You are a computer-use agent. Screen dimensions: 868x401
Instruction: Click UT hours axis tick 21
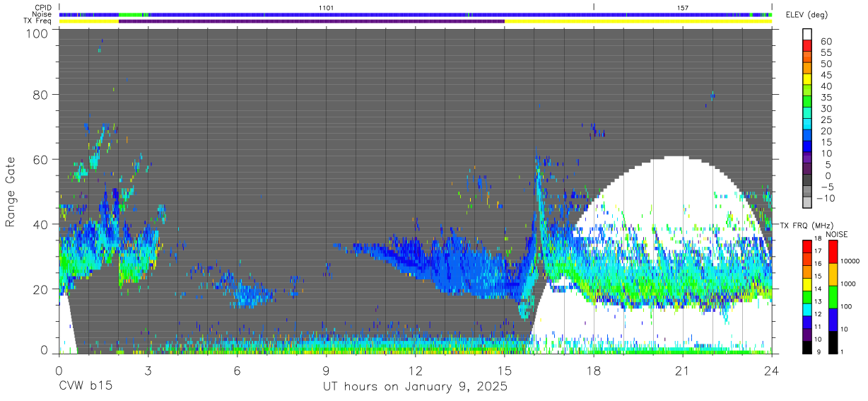pyautogui.click(x=683, y=370)
